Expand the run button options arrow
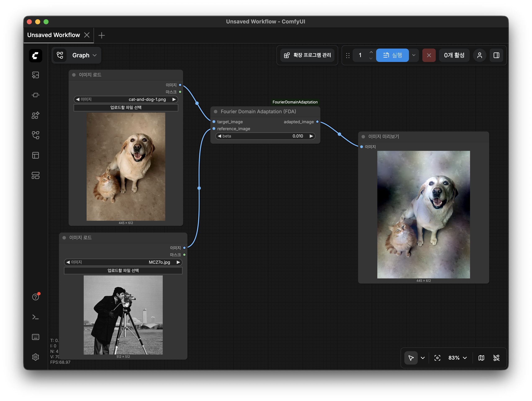This screenshot has height=401, width=532. pyautogui.click(x=414, y=55)
